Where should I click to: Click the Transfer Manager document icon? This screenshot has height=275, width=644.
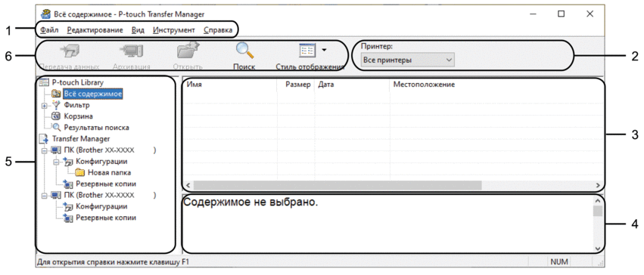(x=44, y=138)
